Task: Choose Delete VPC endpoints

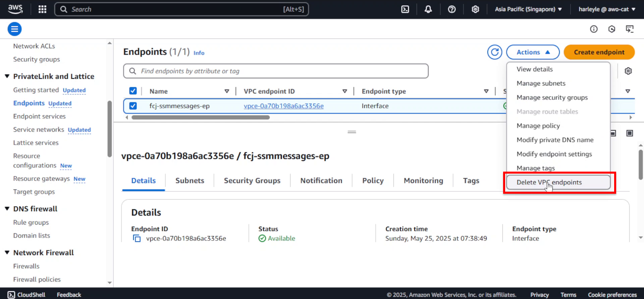Action: [x=558, y=182]
